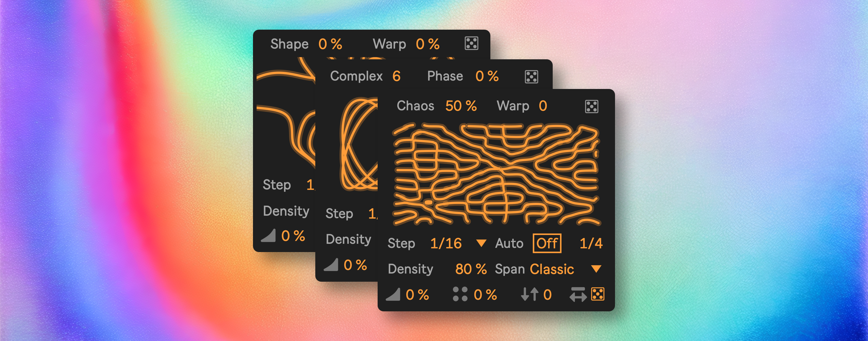Click the four-dots probability icon
Viewport: 868px width, 341px height.
[x=460, y=294]
